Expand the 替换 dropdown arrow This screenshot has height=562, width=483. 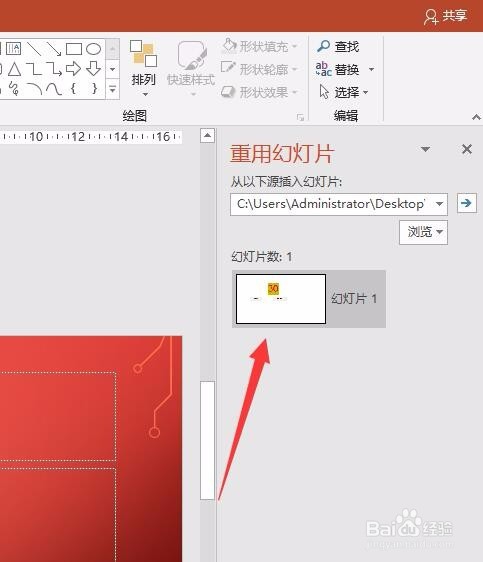pos(371,69)
